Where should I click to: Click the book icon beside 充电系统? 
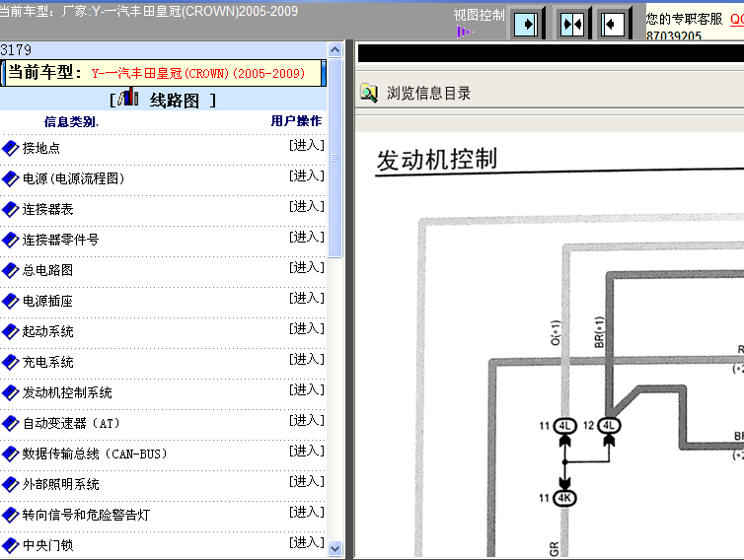pyautogui.click(x=10, y=362)
